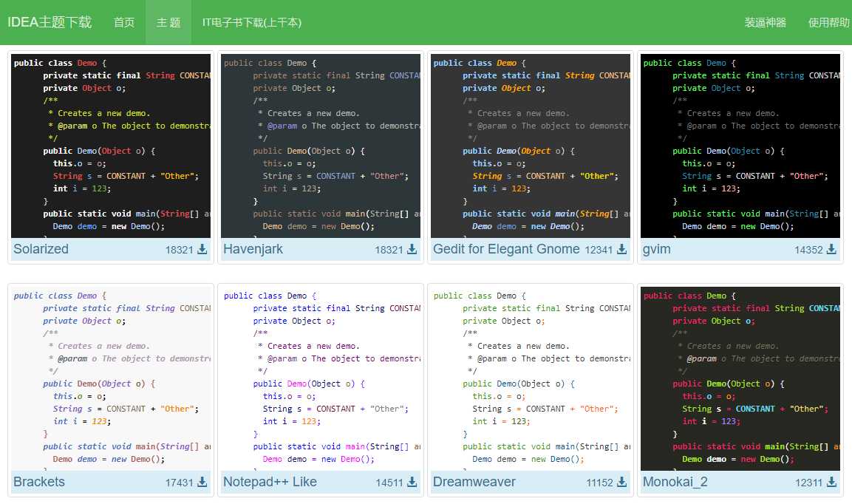Viewport: 852px width, 504px height.
Task: Download Gedit for Elegant Gnome theme icon
Action: point(621,249)
